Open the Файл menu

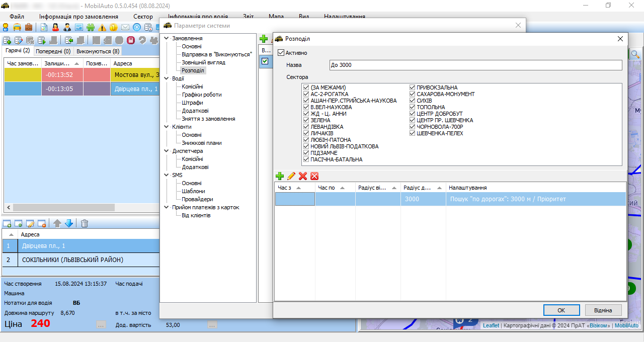point(17,17)
